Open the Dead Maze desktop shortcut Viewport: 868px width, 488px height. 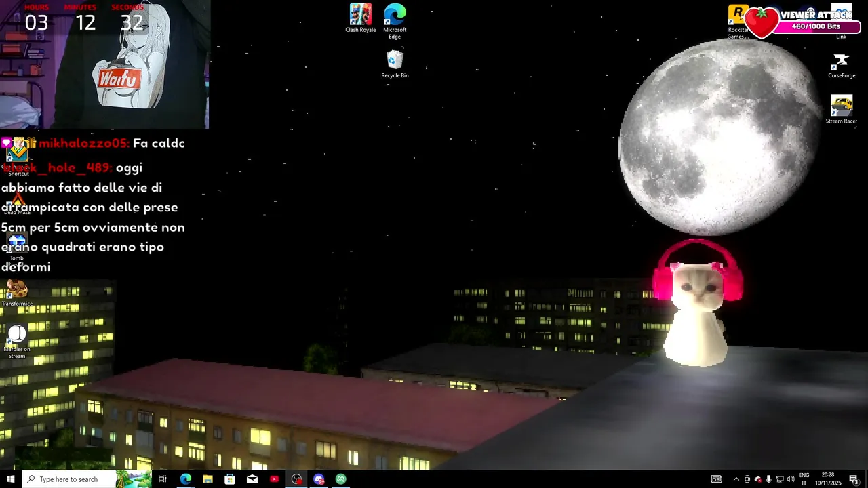click(x=17, y=203)
